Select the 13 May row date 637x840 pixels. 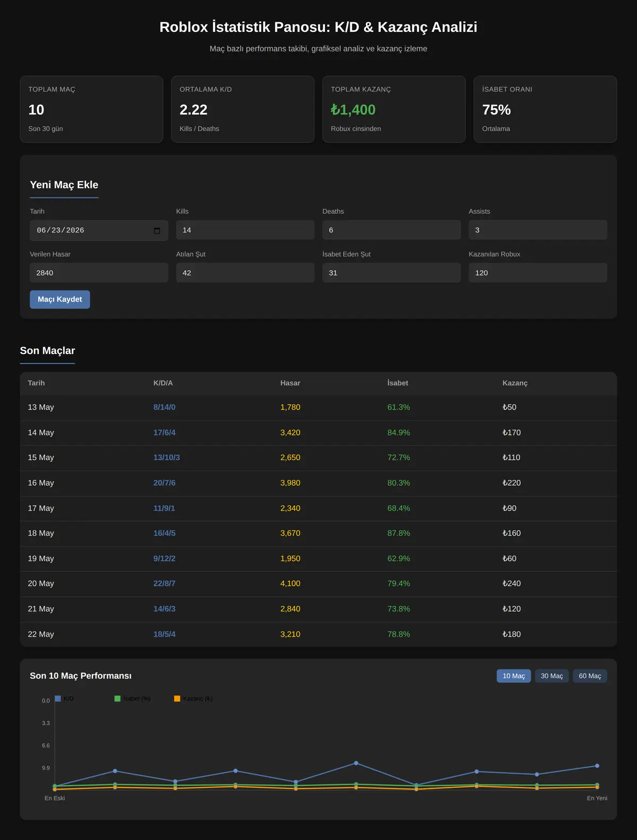pos(41,407)
